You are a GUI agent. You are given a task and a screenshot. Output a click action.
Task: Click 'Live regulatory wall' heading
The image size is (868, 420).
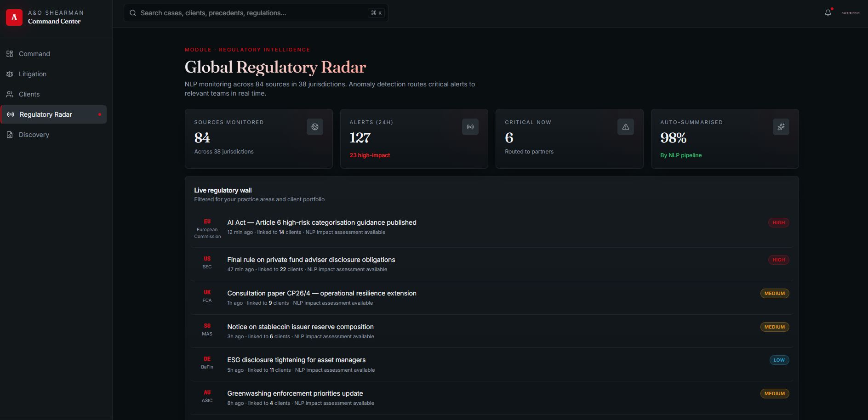(x=223, y=190)
